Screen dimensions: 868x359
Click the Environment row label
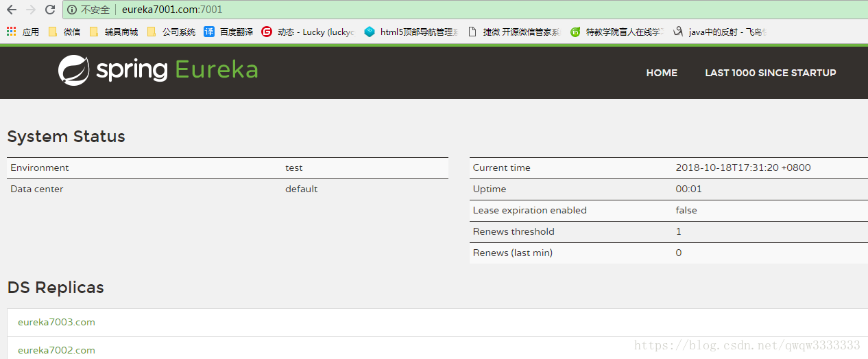coord(40,167)
